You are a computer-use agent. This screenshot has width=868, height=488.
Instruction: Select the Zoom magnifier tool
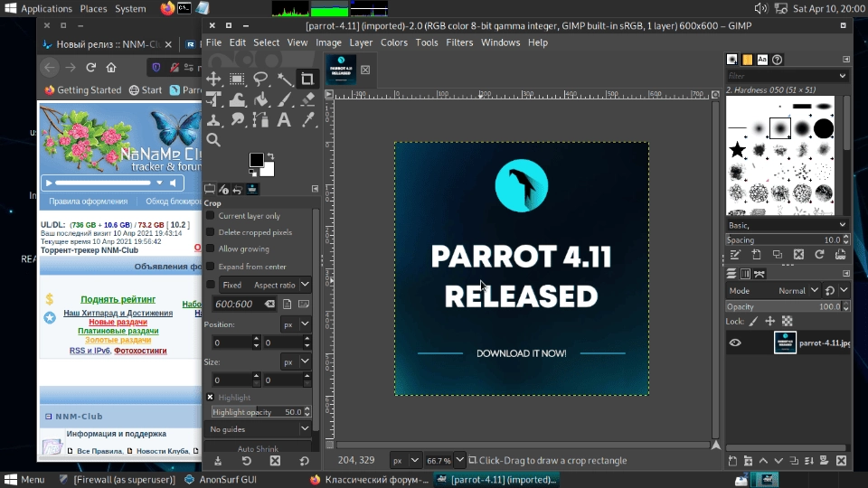click(x=213, y=140)
